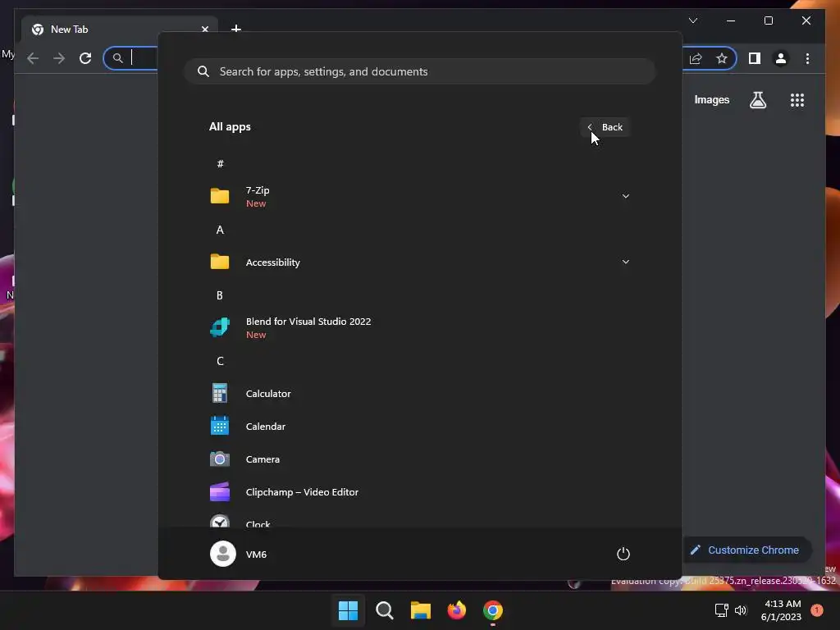
Task: Open the partially visible Clock app entry
Action: point(419,523)
